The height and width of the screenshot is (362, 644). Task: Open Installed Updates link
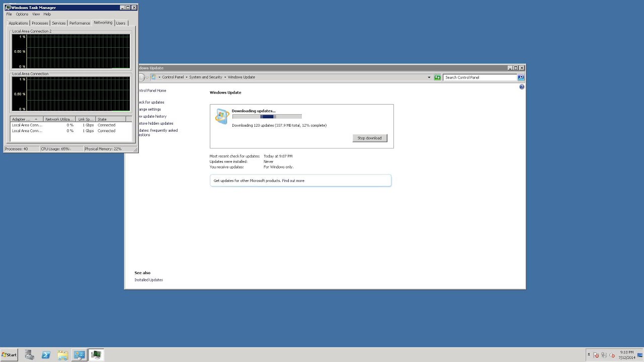click(x=148, y=280)
